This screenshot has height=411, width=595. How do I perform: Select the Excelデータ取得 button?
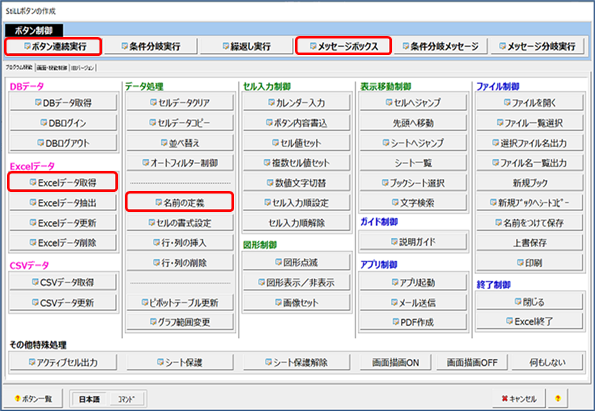click(63, 183)
